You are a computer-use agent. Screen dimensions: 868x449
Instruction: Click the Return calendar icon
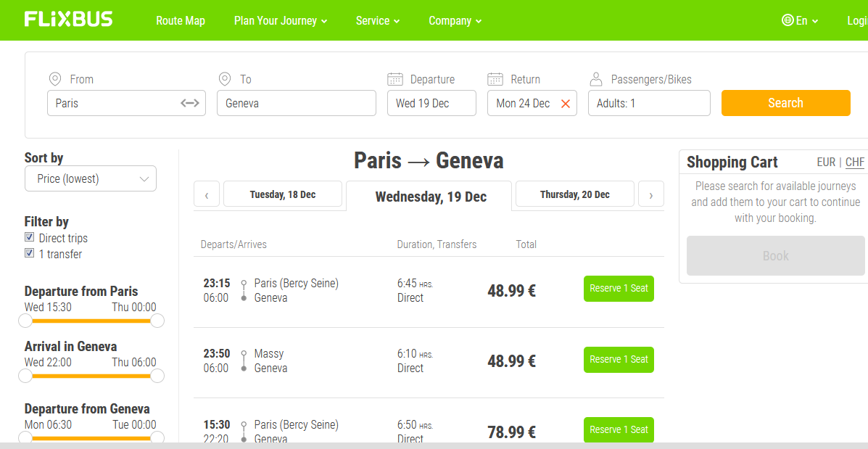click(x=495, y=79)
